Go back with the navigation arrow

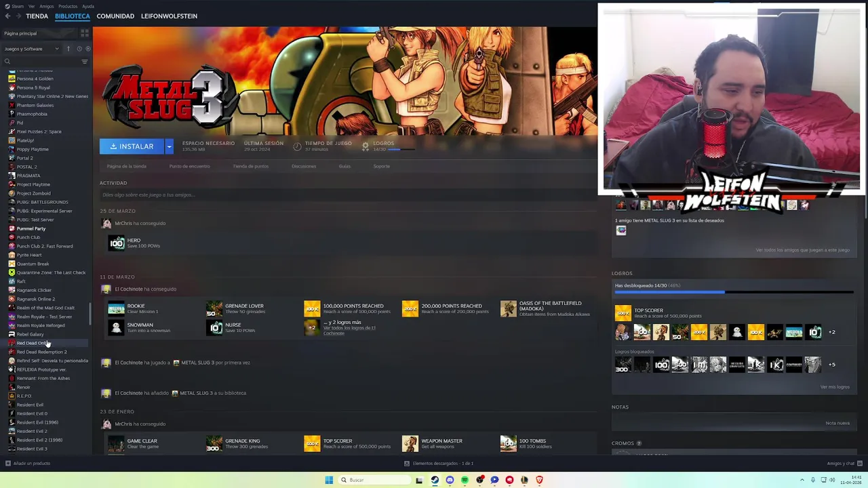tap(7, 16)
